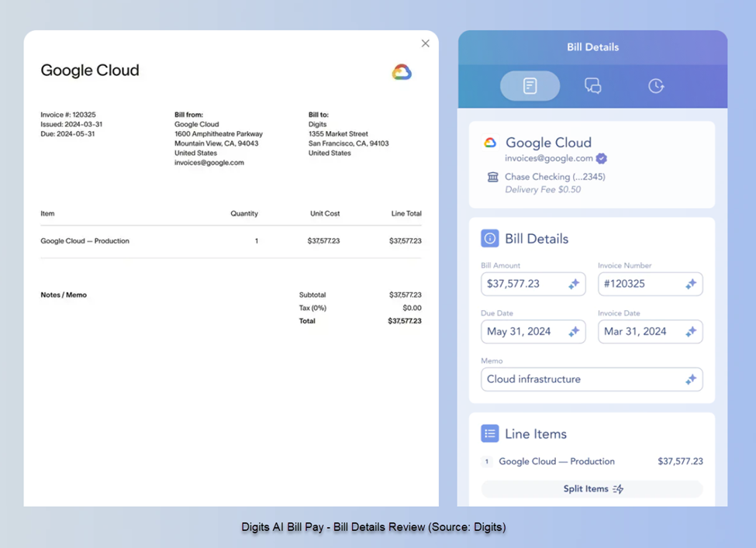Click the unit cost $37,577.23 in invoice table
The width and height of the screenshot is (756, 548).
pos(323,241)
